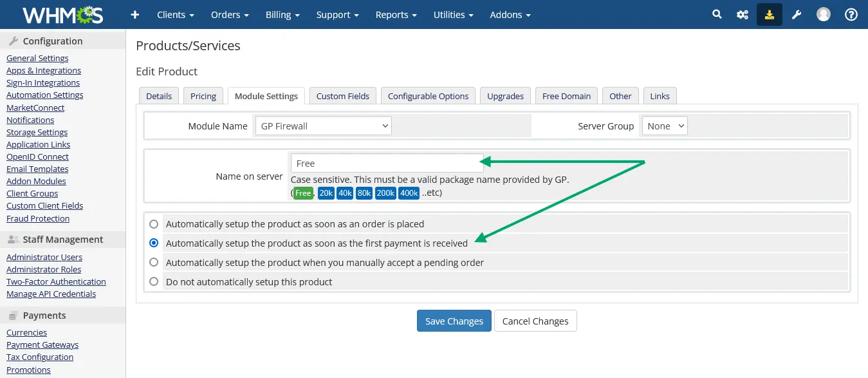Open the plus quick-add menu

click(x=135, y=14)
